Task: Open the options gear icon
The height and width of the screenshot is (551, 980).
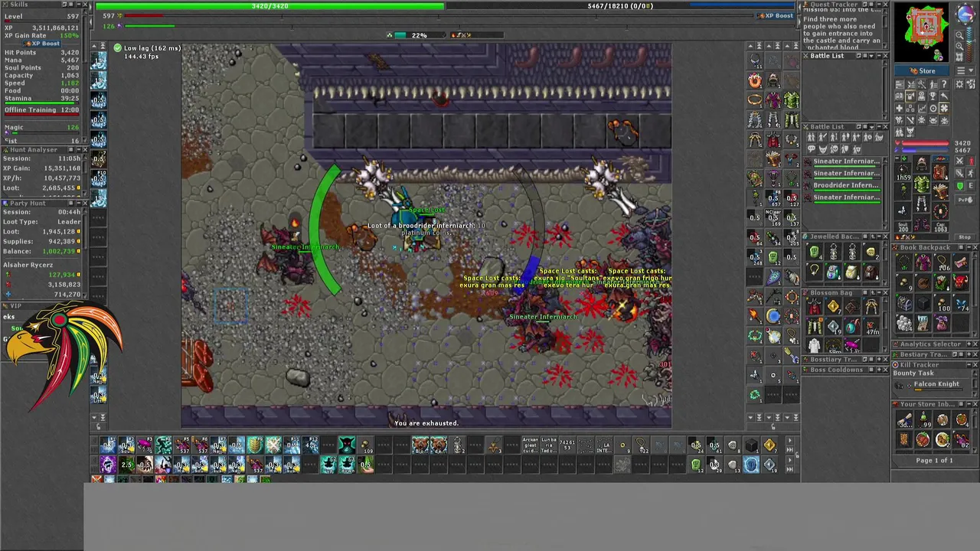Action: pyautogui.click(x=959, y=84)
